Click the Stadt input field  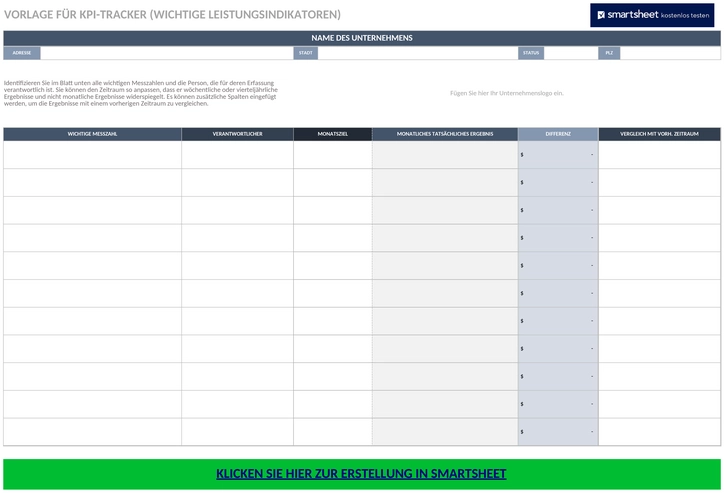click(418, 53)
